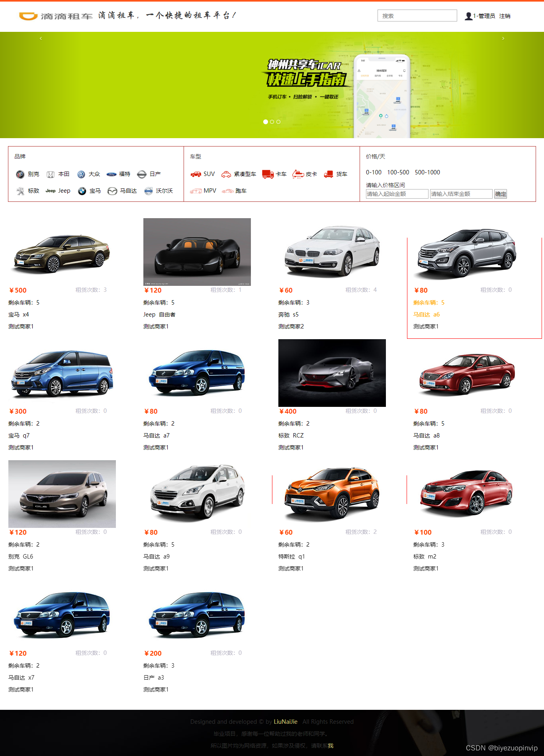Choose the BMW (宝马) roundel icon
The width and height of the screenshot is (544, 756).
coord(82,191)
